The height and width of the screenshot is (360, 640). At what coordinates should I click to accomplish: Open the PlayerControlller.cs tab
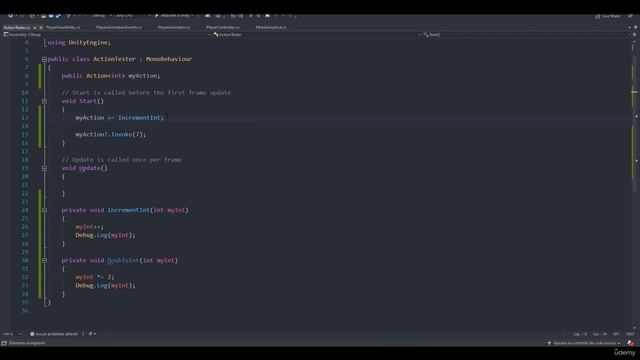coord(222,27)
